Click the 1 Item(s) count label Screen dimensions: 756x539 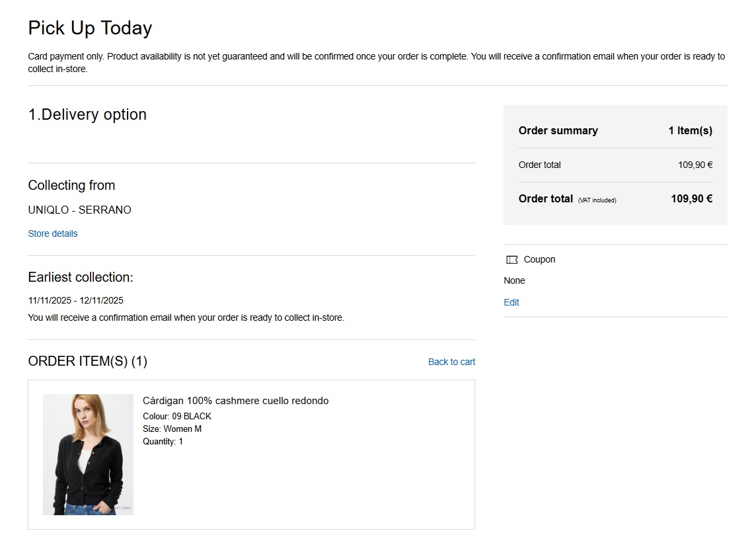point(690,130)
